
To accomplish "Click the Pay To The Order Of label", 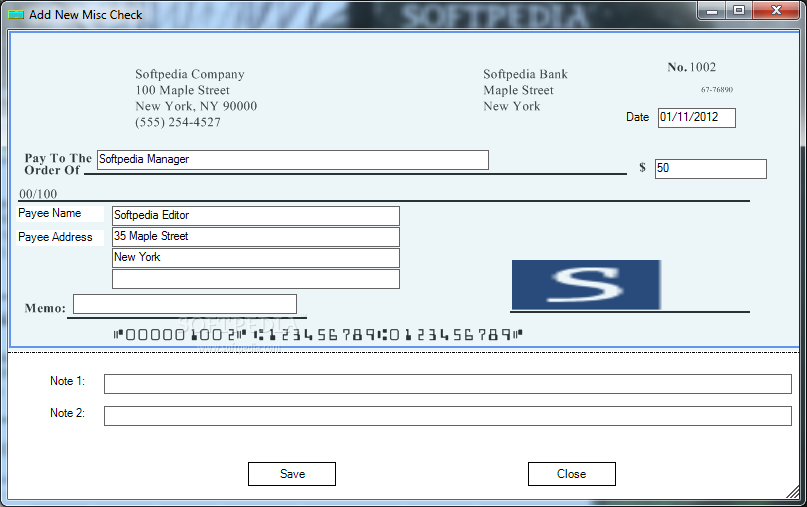I will click(x=58, y=164).
